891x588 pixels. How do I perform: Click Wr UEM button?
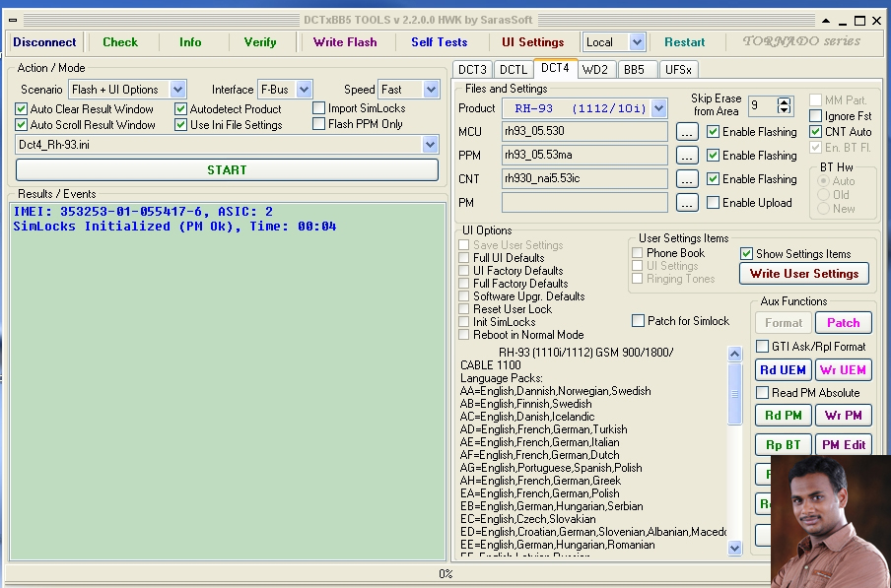[x=844, y=370]
